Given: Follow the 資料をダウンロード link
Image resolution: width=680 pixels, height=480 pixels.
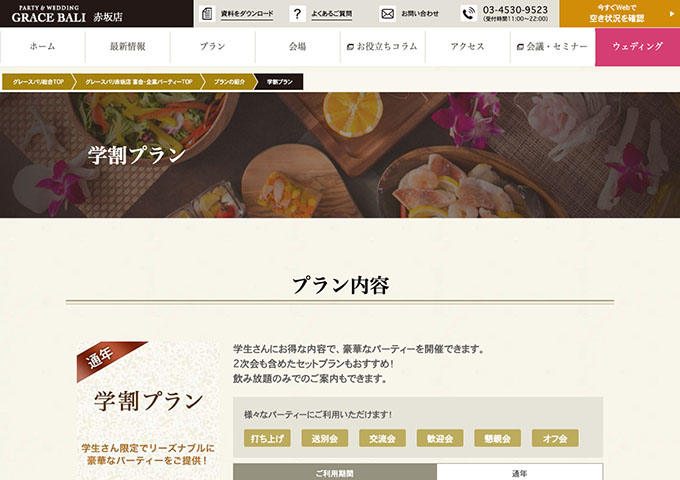Looking at the screenshot, I should tap(247, 14).
